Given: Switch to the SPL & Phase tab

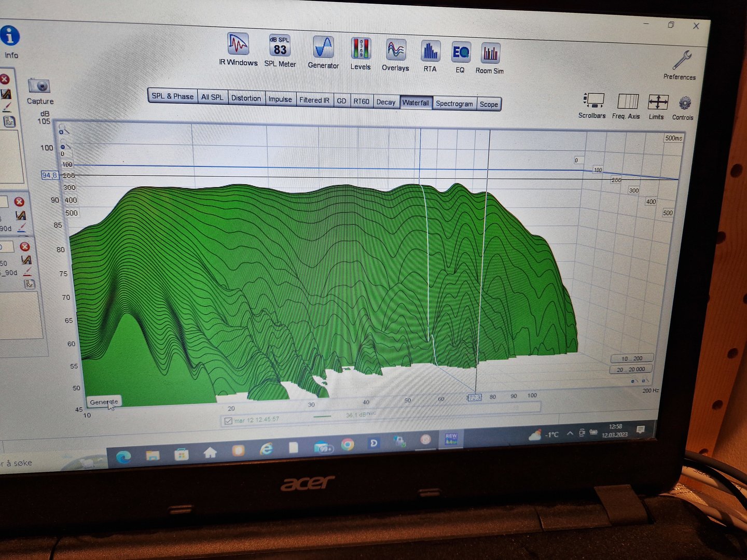Looking at the screenshot, I should click(x=172, y=96).
